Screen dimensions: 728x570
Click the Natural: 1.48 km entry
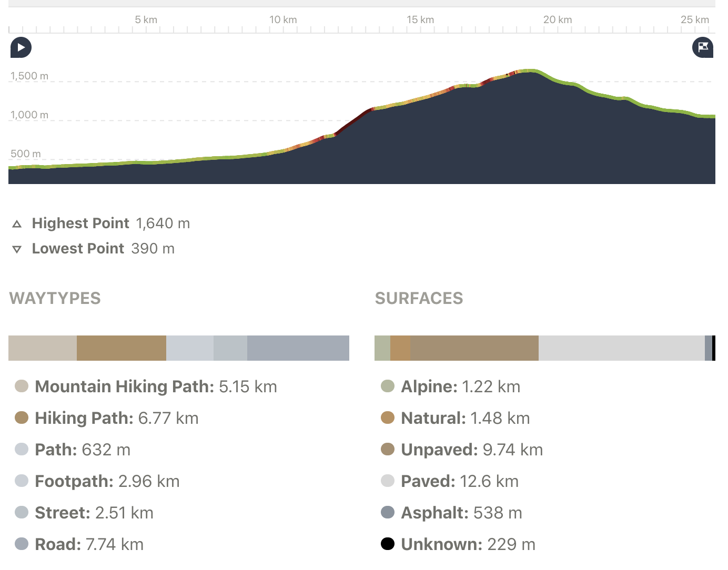point(466,418)
